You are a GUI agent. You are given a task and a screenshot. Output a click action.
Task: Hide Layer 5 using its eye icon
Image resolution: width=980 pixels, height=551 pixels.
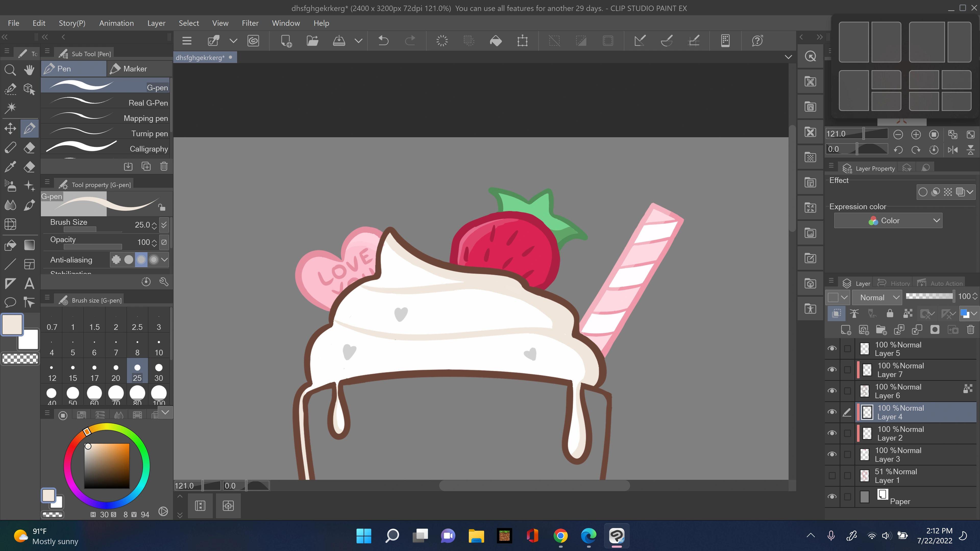click(832, 349)
